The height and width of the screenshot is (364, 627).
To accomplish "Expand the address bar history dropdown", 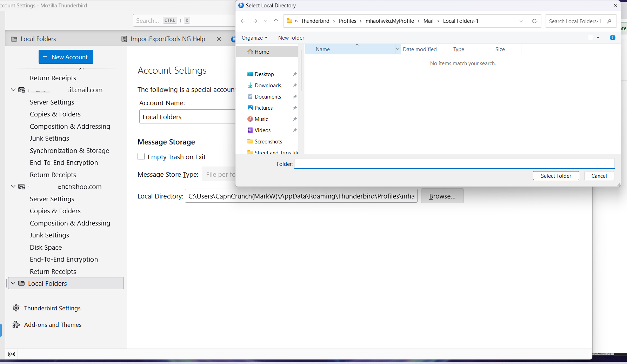I will coord(521,21).
